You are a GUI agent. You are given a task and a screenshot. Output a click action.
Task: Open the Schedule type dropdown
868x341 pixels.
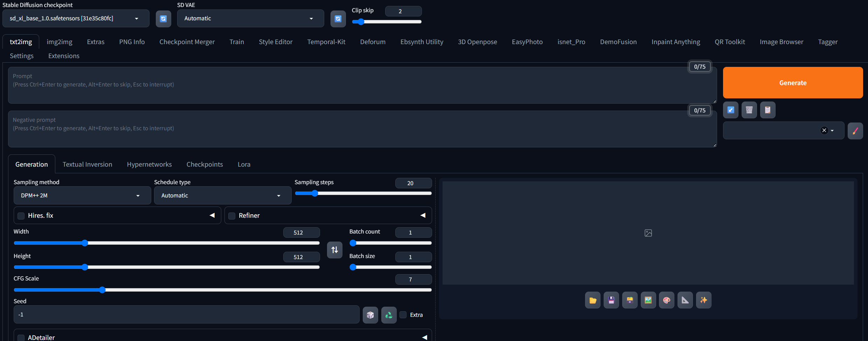tap(223, 195)
